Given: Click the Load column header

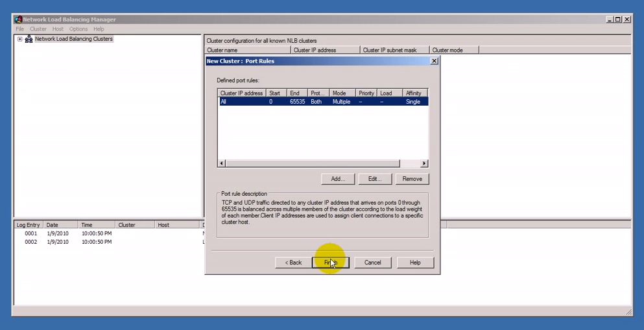Looking at the screenshot, I should point(389,93).
